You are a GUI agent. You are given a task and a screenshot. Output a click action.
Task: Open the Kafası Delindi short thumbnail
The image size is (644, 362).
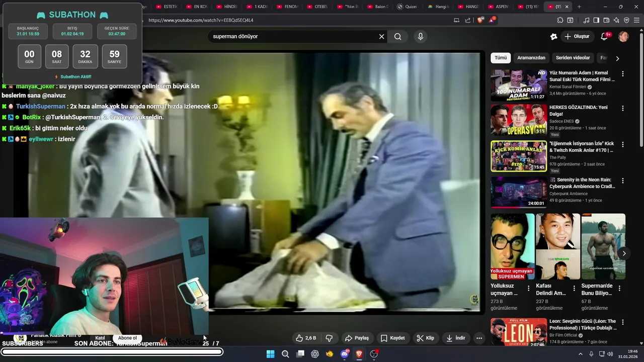pos(557,246)
